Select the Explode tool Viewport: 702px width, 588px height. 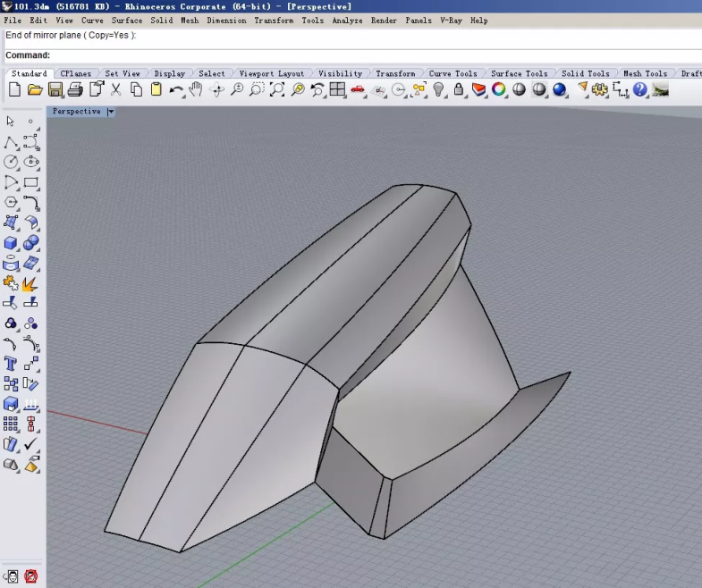coord(30,283)
